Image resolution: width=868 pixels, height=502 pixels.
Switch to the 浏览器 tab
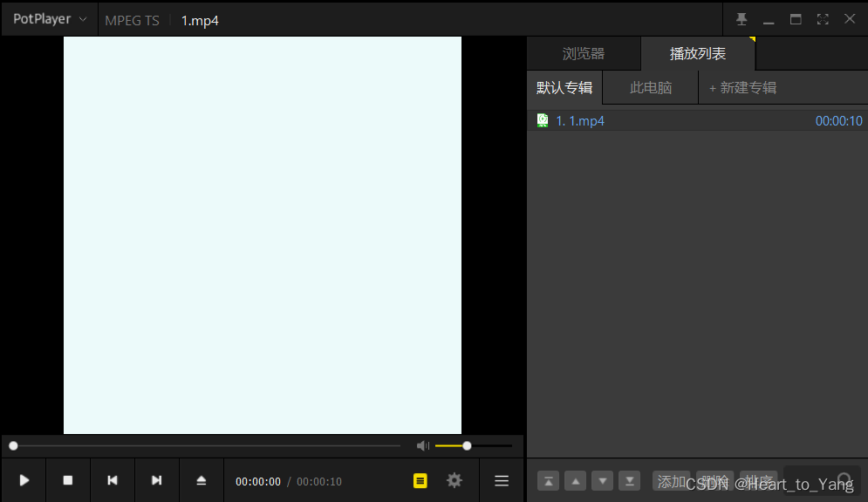pos(584,54)
